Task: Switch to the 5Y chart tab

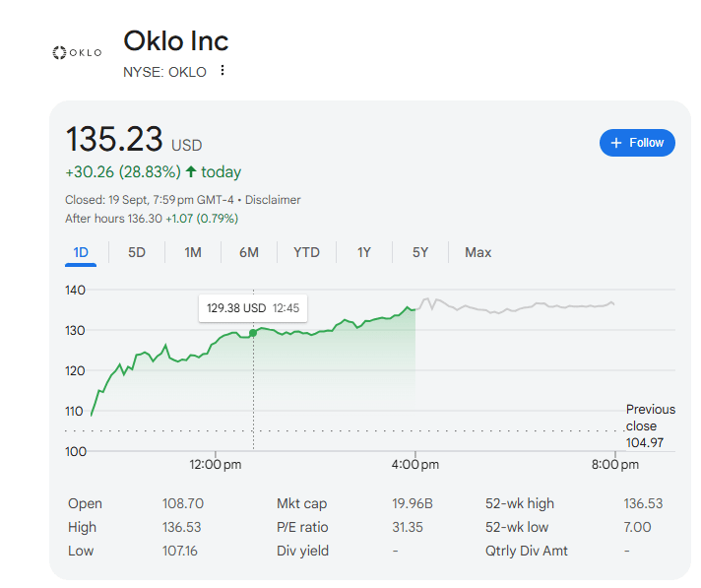Action: pyautogui.click(x=420, y=253)
